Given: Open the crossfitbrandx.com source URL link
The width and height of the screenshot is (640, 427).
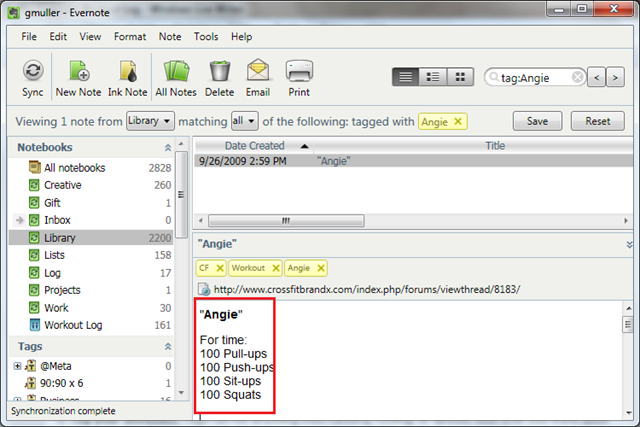Looking at the screenshot, I should pyautogui.click(x=367, y=289).
